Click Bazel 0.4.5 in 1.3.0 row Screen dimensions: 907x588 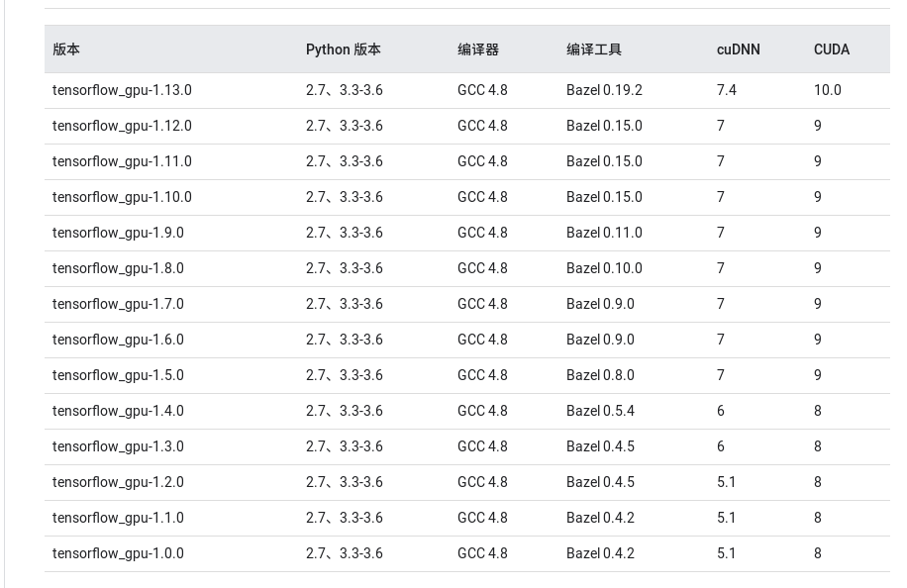(x=600, y=446)
